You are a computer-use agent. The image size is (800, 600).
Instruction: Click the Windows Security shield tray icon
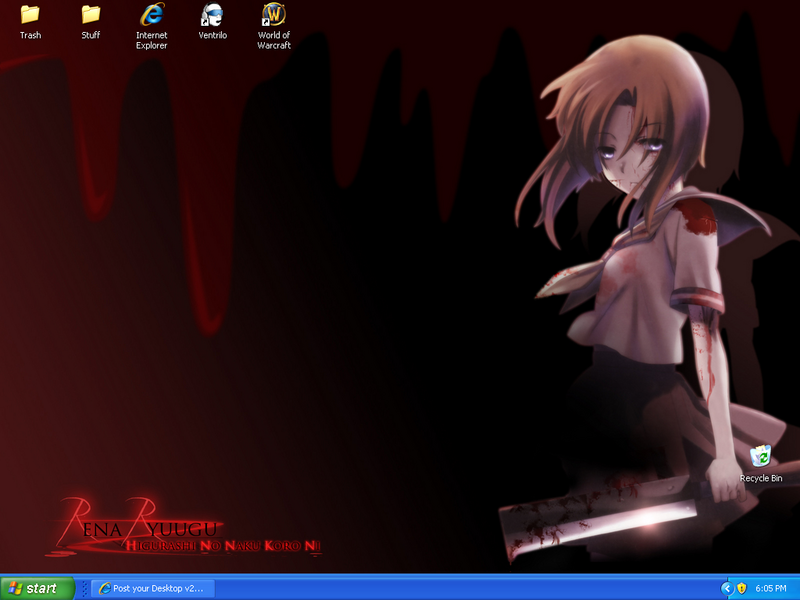tap(742, 588)
